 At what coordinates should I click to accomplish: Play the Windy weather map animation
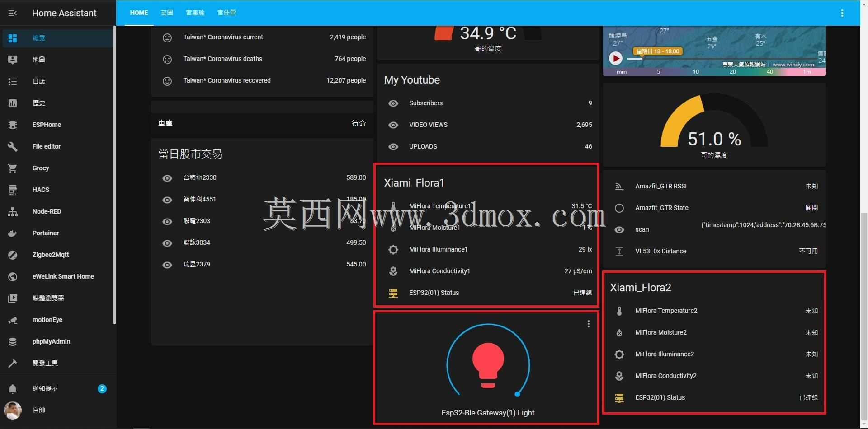click(x=615, y=58)
